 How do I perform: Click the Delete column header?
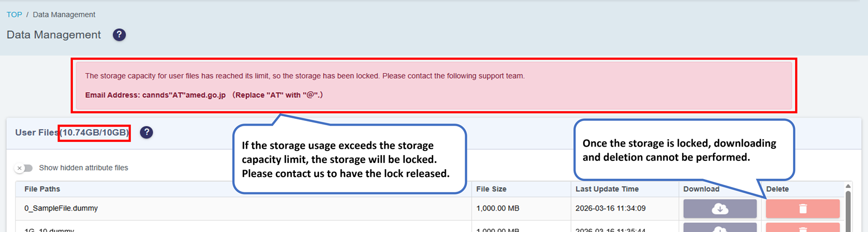point(777,189)
